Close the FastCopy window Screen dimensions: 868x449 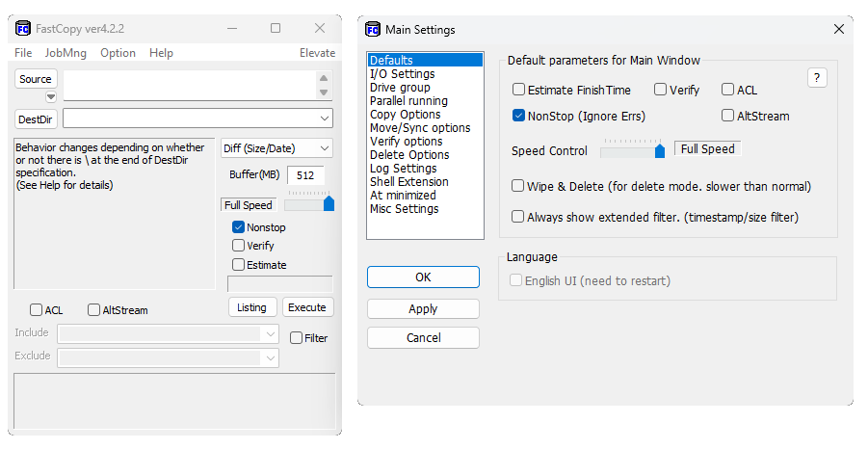(320, 28)
